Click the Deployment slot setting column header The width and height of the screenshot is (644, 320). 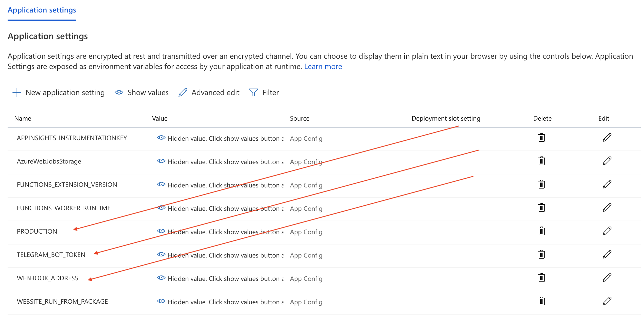[x=446, y=118]
